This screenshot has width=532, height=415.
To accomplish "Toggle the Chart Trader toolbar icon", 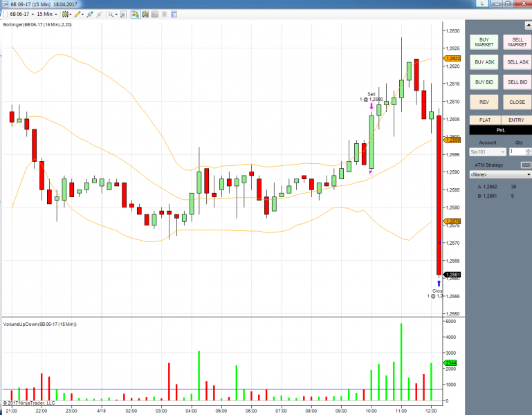I will click(x=136, y=15).
